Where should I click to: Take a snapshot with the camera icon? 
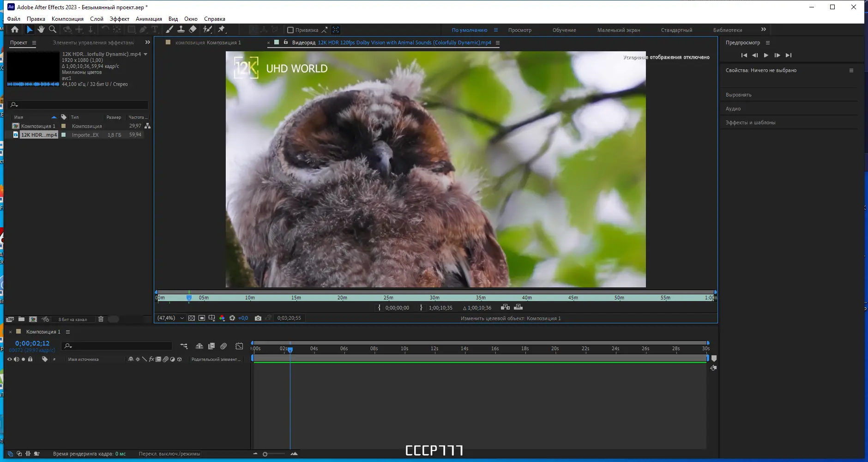point(258,318)
